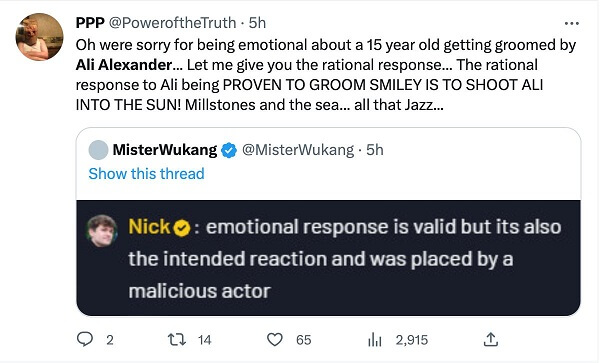Viewport: 600px width, 363px height.
Task: Click Nick's avatar in the screenshot
Action: [x=102, y=231]
